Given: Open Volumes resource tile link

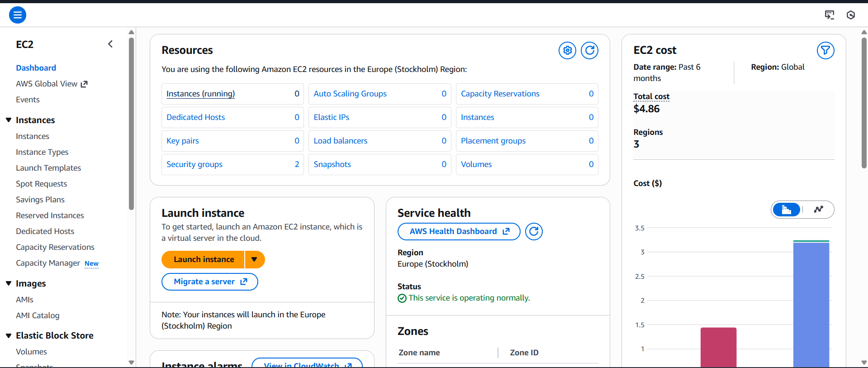Looking at the screenshot, I should pos(476,164).
